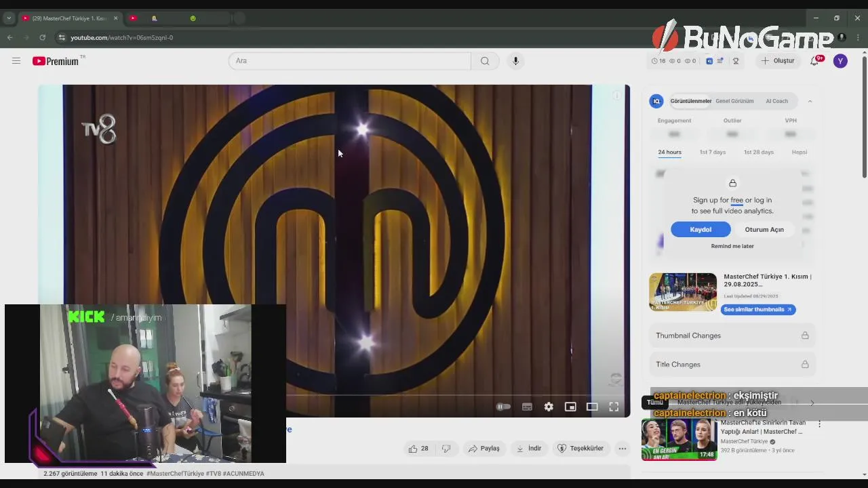Open site info icon in address bar
Image resolution: width=868 pixels, height=488 pixels.
click(62, 37)
